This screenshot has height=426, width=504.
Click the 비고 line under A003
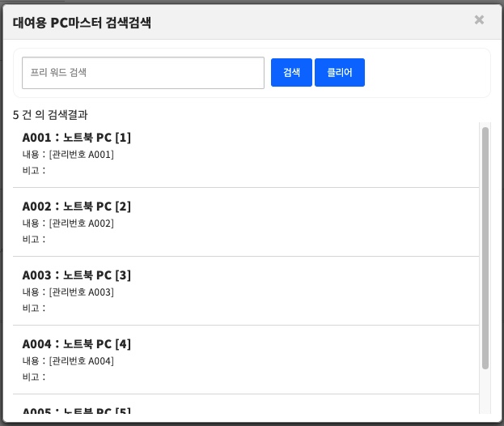[x=34, y=308]
